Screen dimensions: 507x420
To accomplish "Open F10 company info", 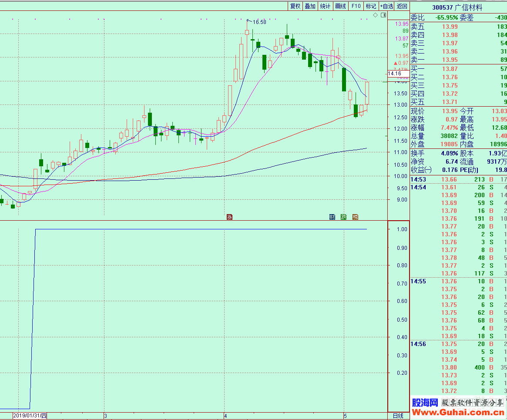I will click(356, 6).
